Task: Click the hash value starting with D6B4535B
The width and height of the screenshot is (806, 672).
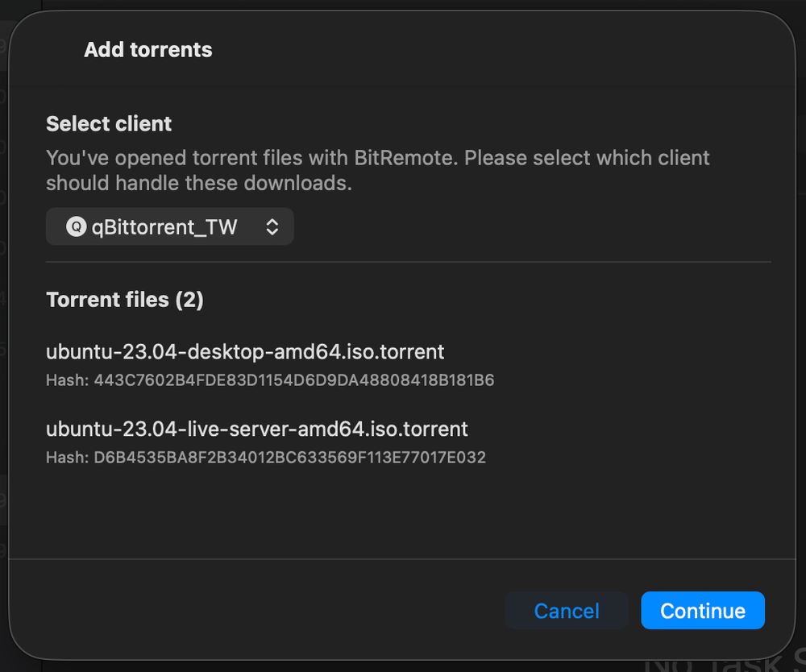Action: 290,458
